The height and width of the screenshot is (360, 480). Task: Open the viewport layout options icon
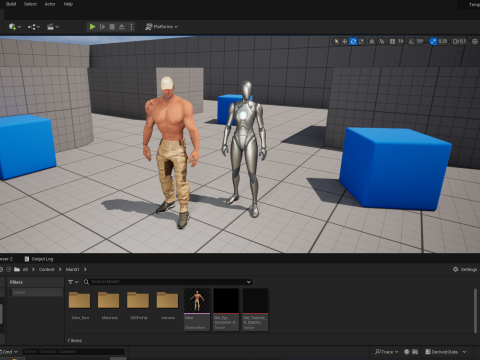475,41
